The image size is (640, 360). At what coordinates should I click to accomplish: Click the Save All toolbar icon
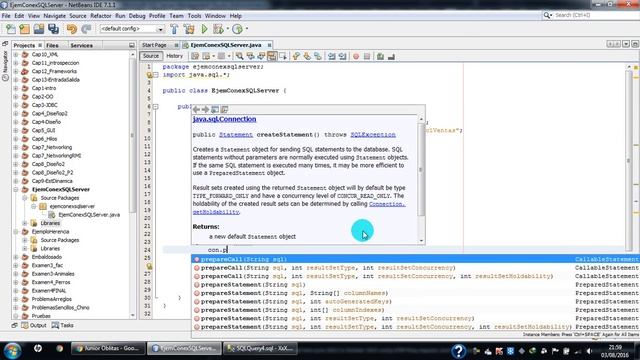(x=53, y=29)
